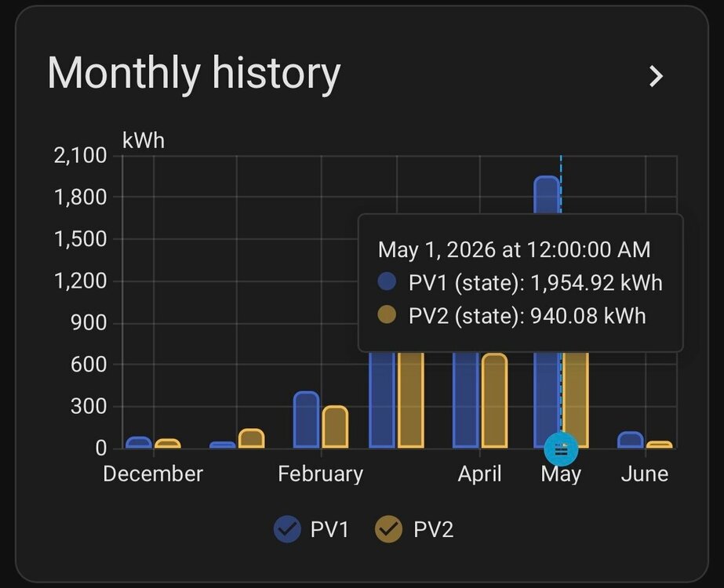Click the teal marker icon on May axis
Image resolution: width=724 pixels, height=588 pixels.
[561, 449]
